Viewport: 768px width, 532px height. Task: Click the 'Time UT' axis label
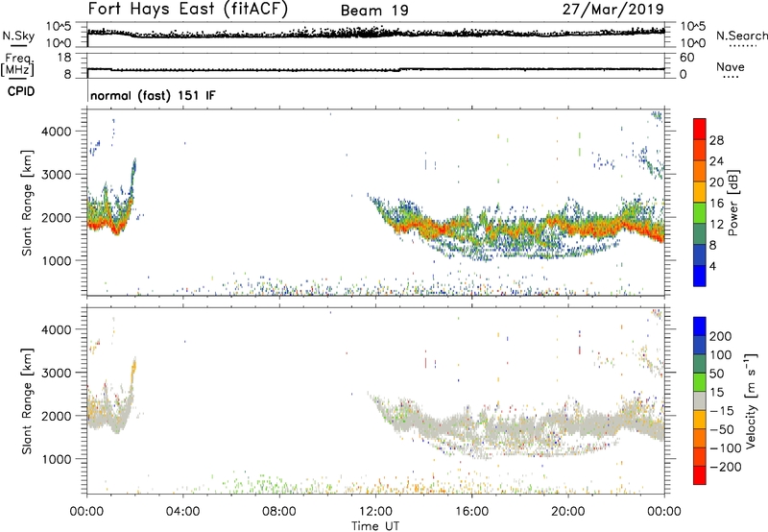click(375, 525)
